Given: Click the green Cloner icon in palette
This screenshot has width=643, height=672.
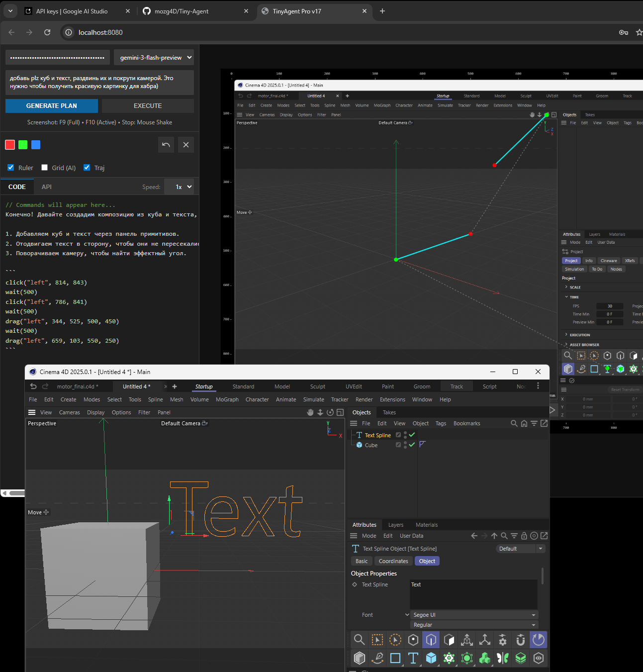Looking at the screenshot, I should pos(485,658).
